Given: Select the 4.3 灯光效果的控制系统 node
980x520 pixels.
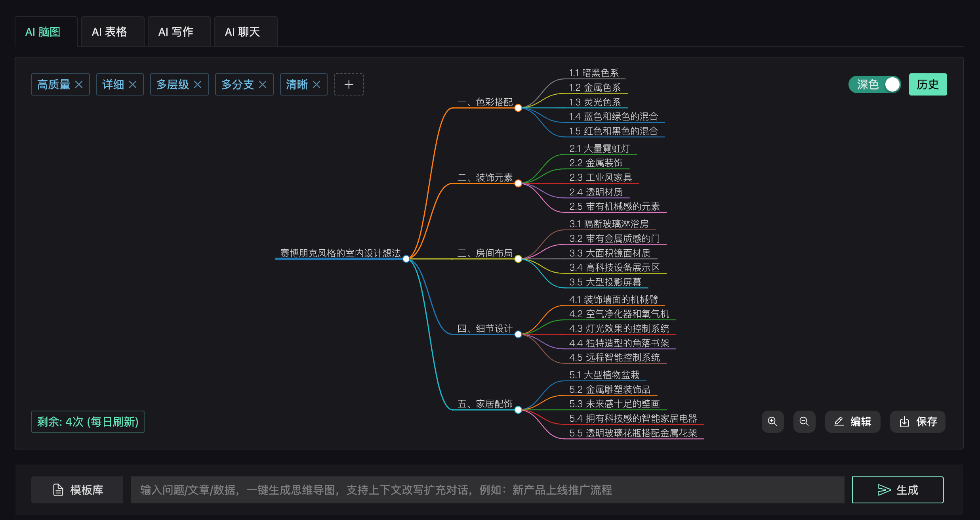Looking at the screenshot, I should 619,329.
